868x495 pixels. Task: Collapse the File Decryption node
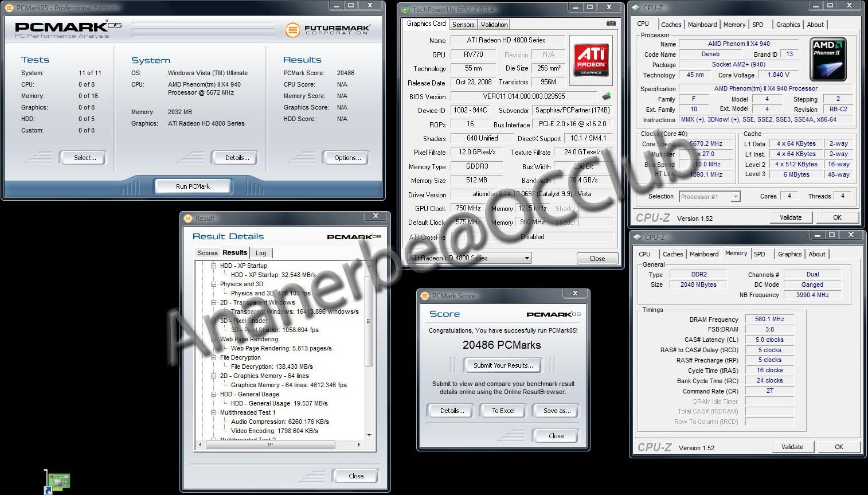tap(213, 357)
